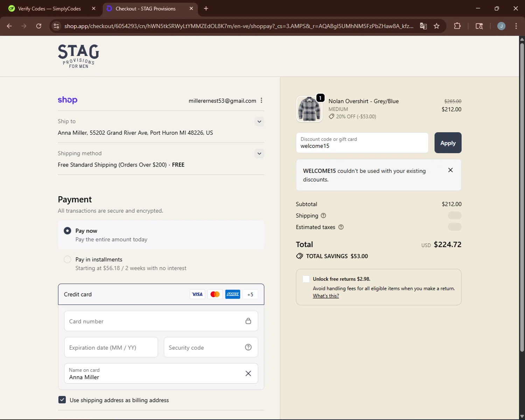This screenshot has width=525, height=420.
Task: Click Free Standard Shipping method text
Action: [x=121, y=164]
